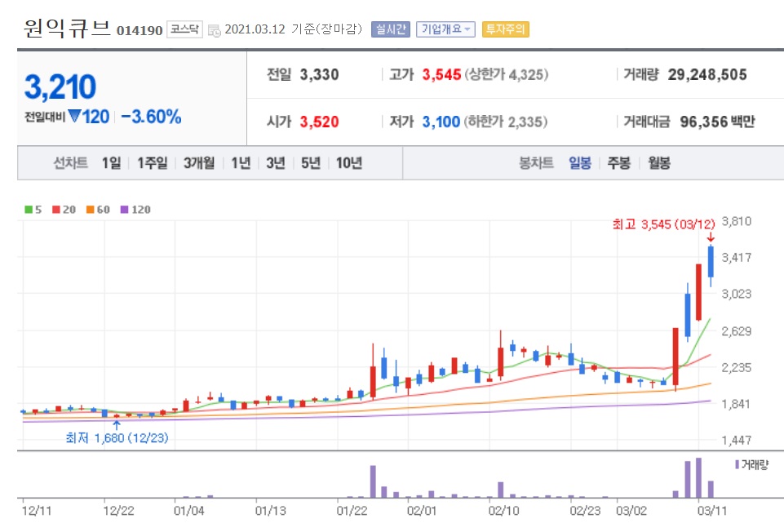Click the 12/11 date on the x-axis
The height and width of the screenshot is (532, 784).
click(37, 511)
